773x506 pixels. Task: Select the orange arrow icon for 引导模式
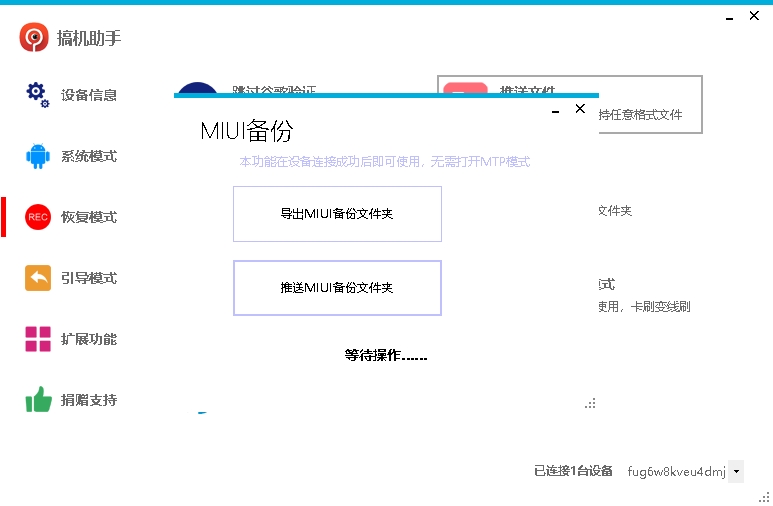(x=38, y=278)
